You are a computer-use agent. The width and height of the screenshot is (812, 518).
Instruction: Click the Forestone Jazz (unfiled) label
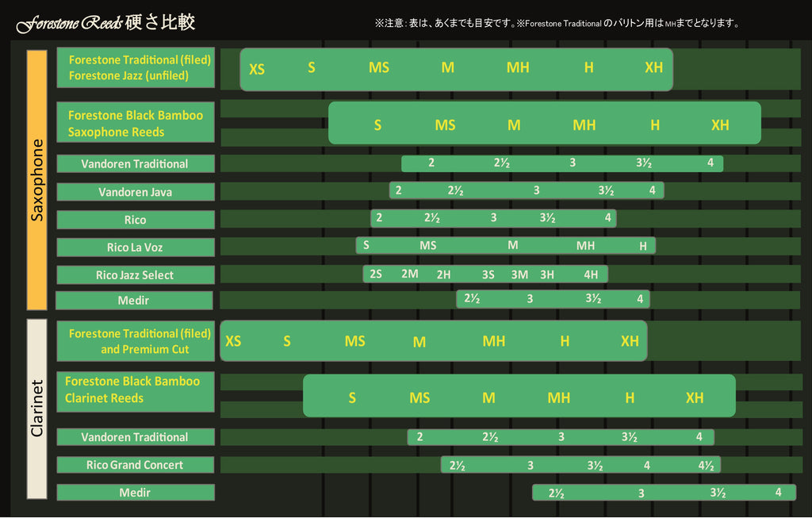(129, 76)
